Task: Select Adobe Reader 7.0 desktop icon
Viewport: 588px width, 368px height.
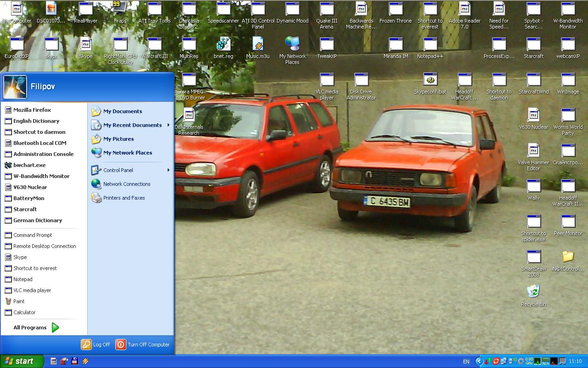Action: point(465,16)
